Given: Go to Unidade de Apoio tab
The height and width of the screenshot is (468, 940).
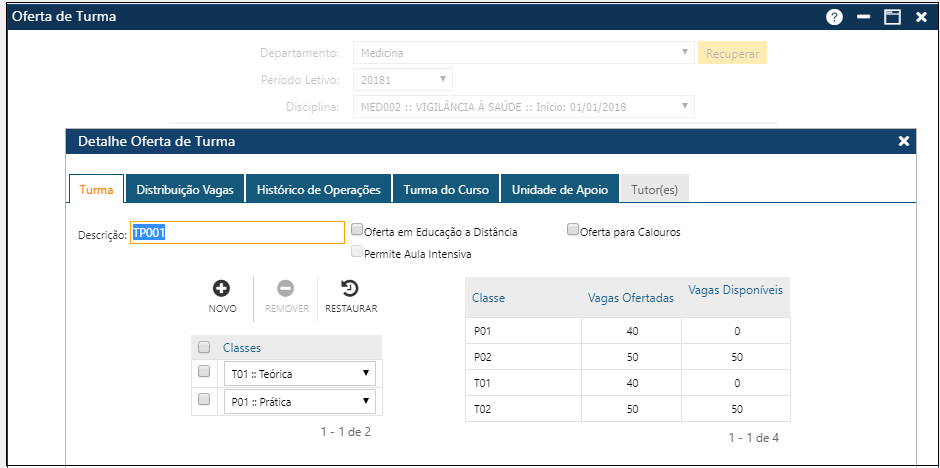Looking at the screenshot, I should click(559, 189).
